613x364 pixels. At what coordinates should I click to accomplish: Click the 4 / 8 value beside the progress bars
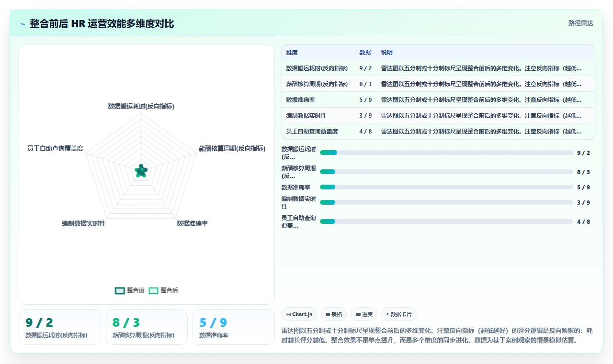coord(583,221)
